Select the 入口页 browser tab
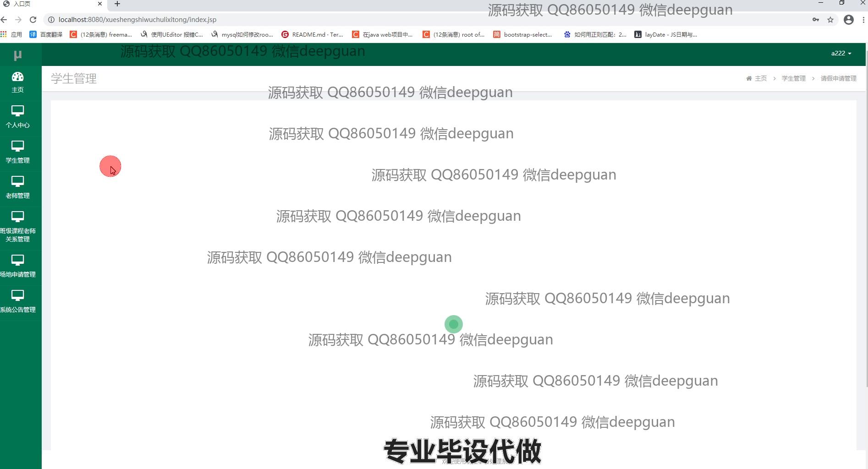The image size is (868, 469). [53, 4]
